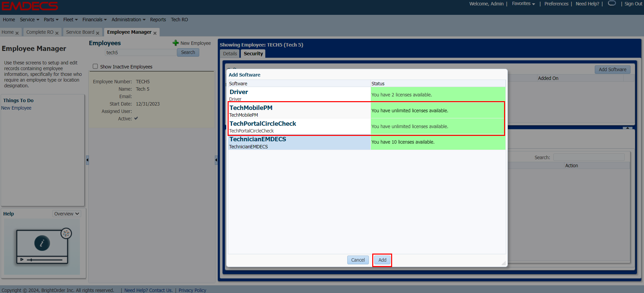Play the Help overview video thumbnail
Viewport: 644px width, 293px height.
(42, 246)
